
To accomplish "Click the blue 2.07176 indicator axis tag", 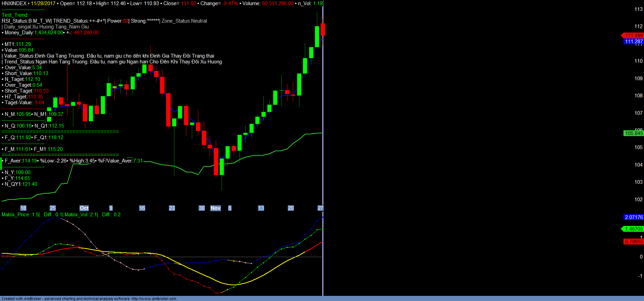I will coord(634,217).
